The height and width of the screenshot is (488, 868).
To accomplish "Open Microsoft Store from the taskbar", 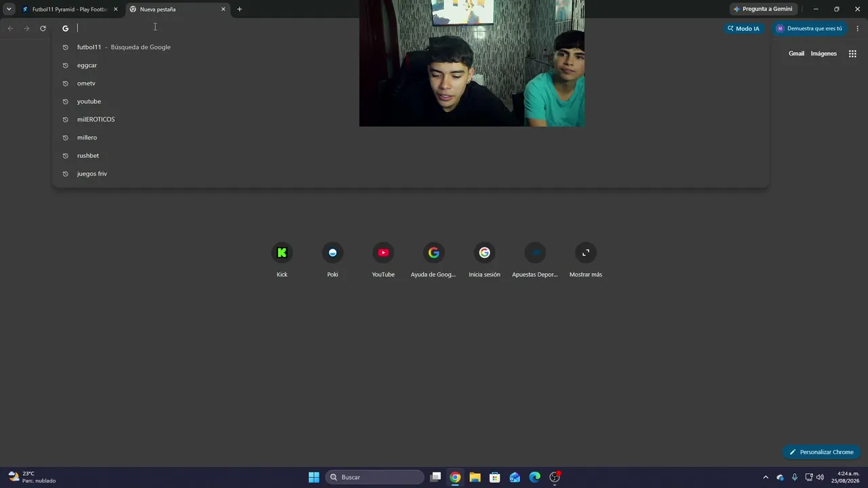I will [495, 477].
